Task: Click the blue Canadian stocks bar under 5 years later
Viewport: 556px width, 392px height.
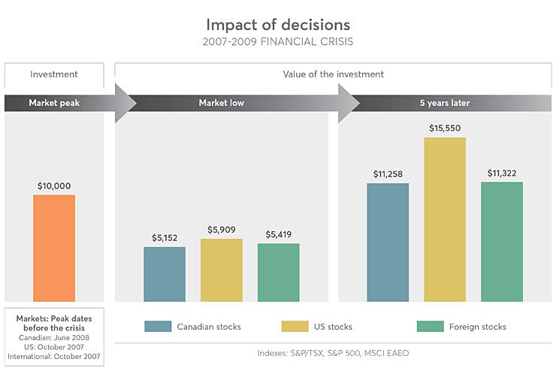Action: [388, 242]
